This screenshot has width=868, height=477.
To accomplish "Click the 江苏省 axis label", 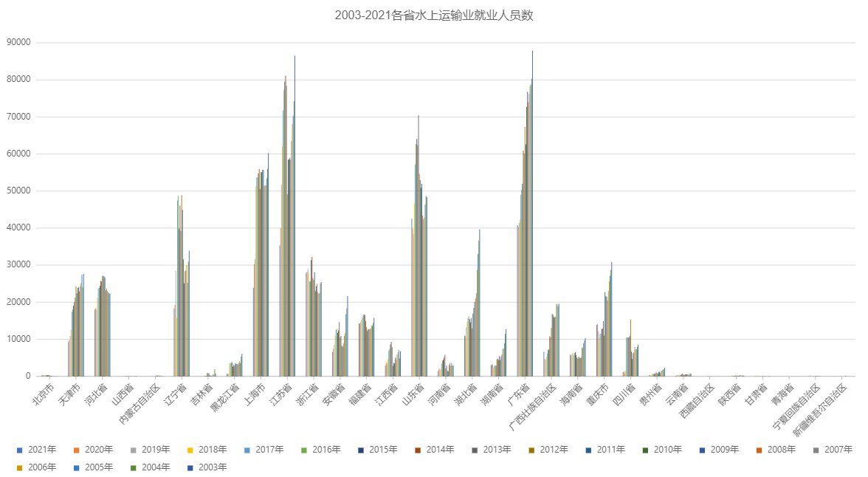I will click(281, 394).
